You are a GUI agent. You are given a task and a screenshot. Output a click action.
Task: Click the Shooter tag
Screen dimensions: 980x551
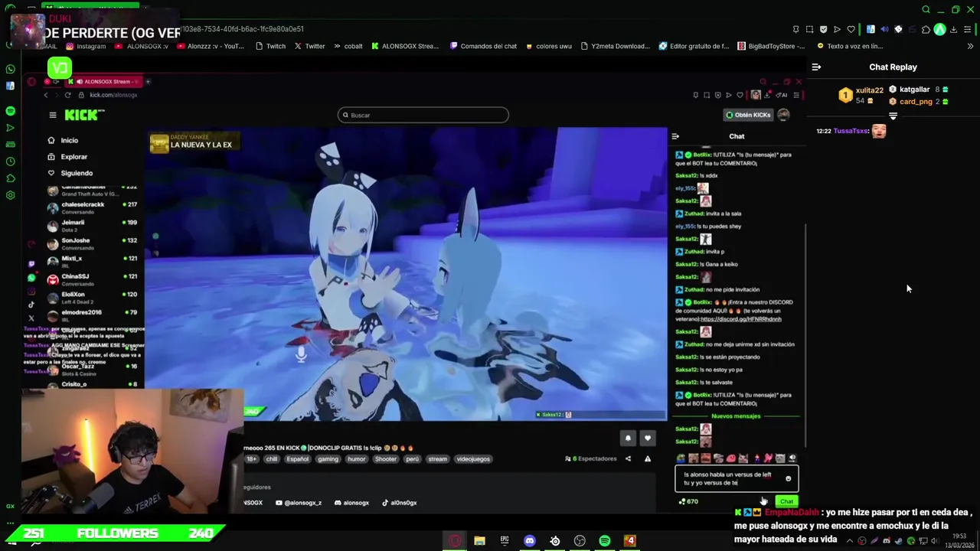386,459
